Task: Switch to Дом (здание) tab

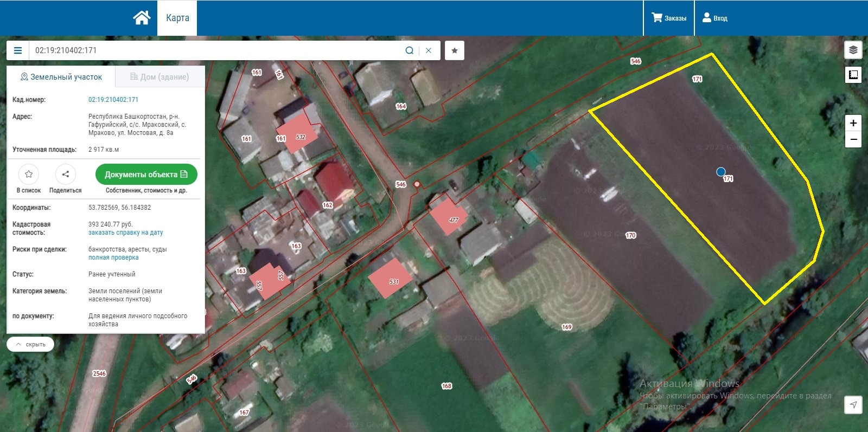Action: click(x=159, y=77)
